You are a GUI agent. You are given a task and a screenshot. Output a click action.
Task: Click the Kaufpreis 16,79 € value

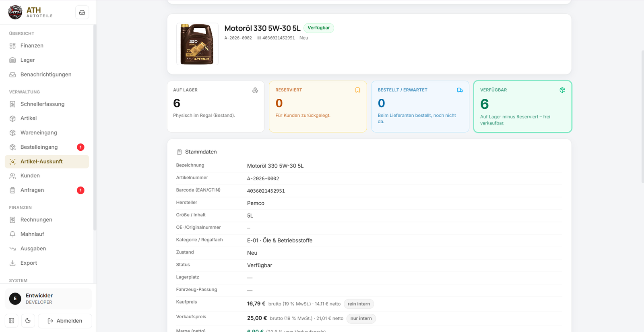(256, 304)
